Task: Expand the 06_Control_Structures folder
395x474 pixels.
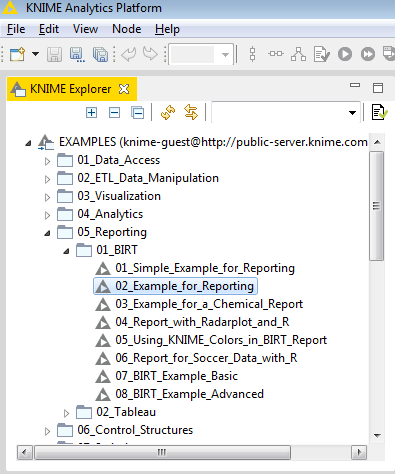Action: (x=47, y=431)
